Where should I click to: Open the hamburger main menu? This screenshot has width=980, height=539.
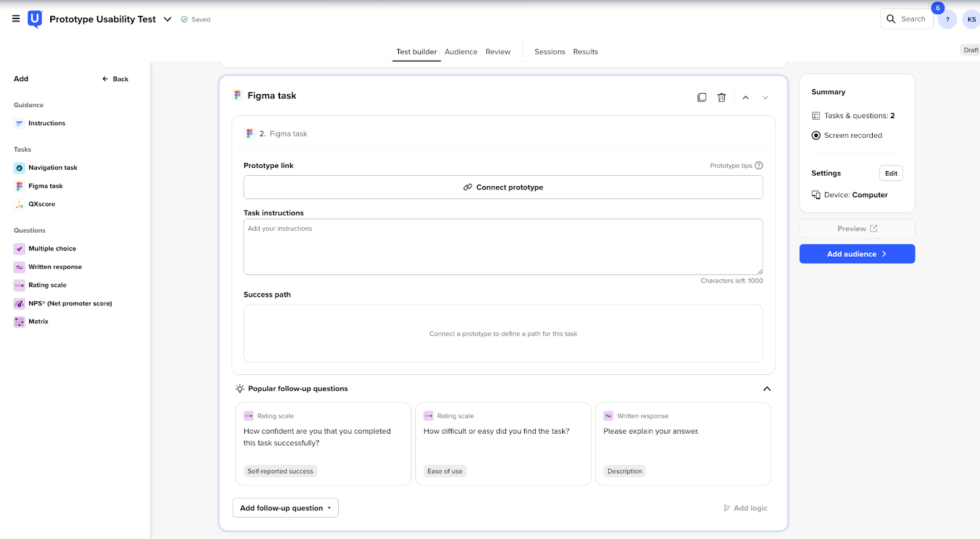[x=16, y=19]
